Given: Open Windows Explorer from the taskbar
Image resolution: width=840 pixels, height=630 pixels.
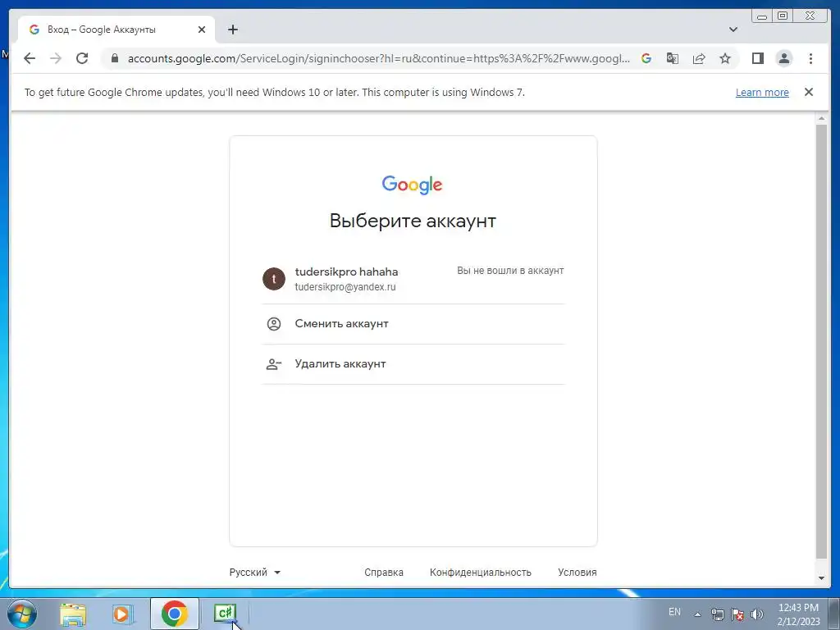Looking at the screenshot, I should coord(73,614).
